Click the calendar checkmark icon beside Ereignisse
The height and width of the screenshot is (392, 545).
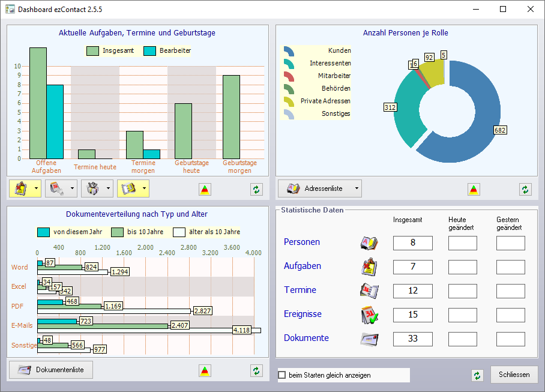coord(368,315)
